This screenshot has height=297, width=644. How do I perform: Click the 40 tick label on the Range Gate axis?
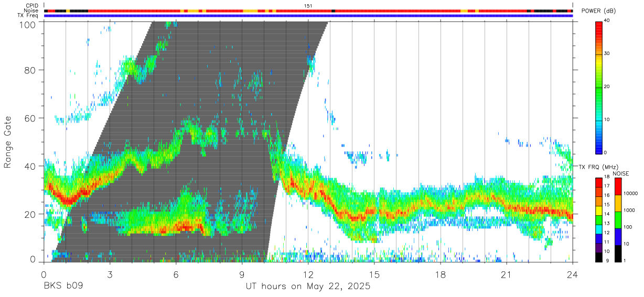coord(31,166)
